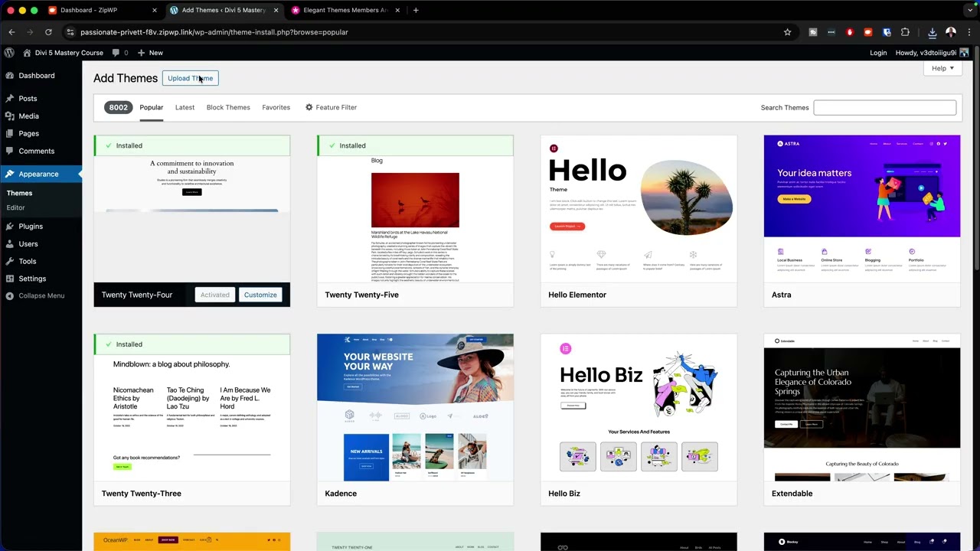Reload the current page
Image resolution: width=980 pixels, height=551 pixels.
point(48,32)
